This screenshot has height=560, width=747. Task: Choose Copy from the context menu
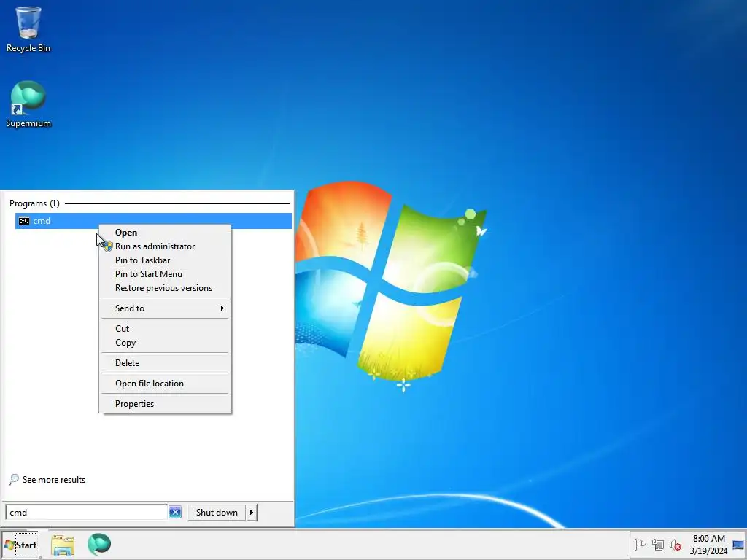click(x=165, y=343)
